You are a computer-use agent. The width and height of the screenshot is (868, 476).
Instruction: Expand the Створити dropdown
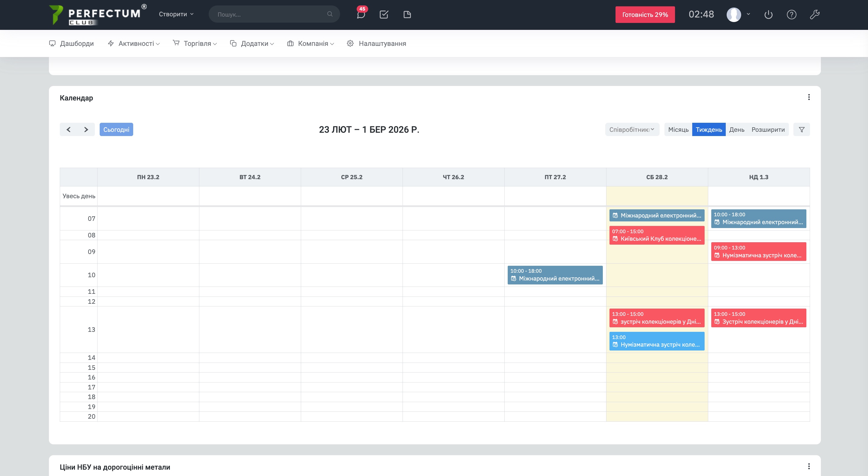pyautogui.click(x=176, y=14)
